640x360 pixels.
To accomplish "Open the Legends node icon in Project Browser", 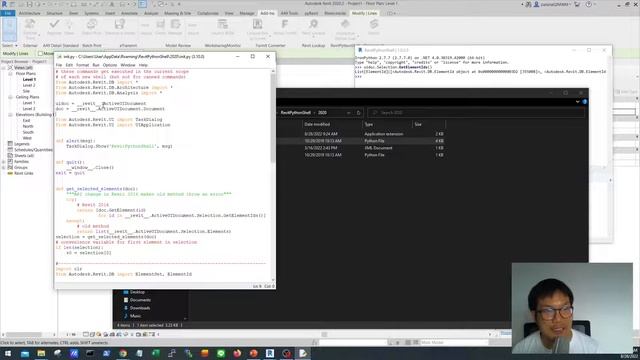I will pos(10,144).
